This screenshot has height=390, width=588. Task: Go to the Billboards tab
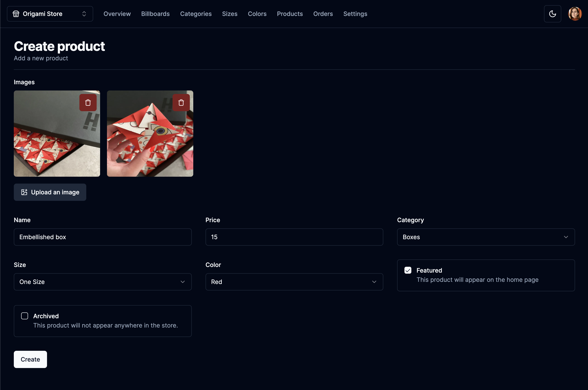click(155, 14)
